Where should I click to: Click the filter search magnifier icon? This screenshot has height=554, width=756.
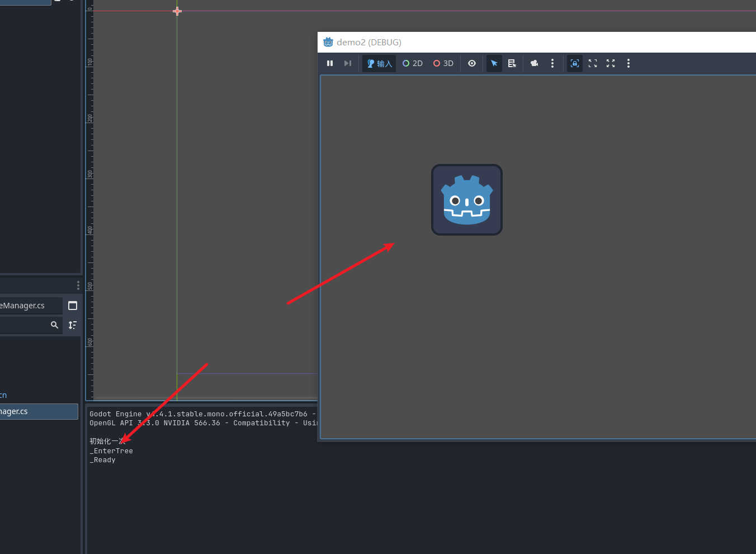tap(54, 325)
